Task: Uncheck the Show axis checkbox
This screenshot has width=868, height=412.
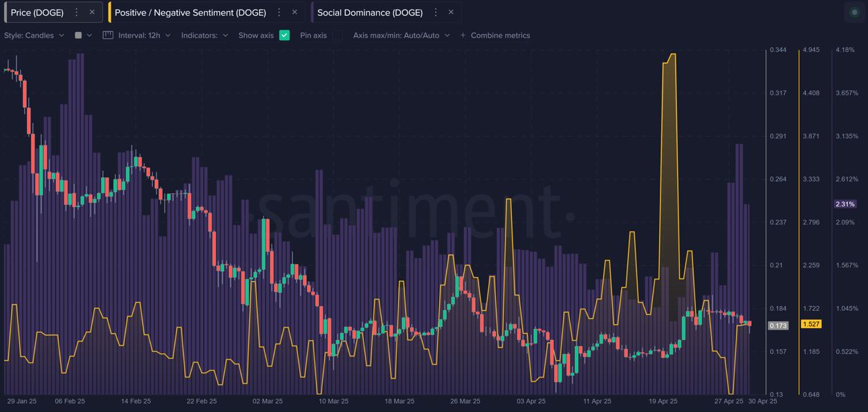Action: point(283,35)
